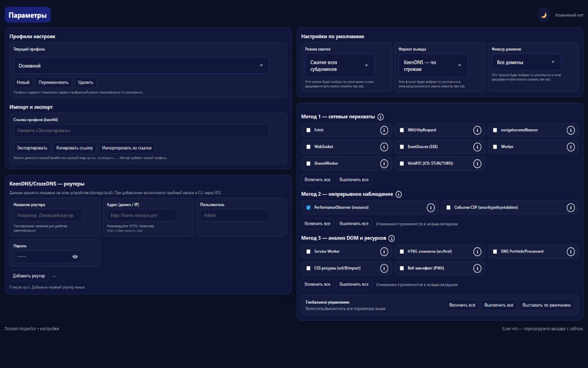Click the Экспортировать button
588x368 pixels.
31,148
